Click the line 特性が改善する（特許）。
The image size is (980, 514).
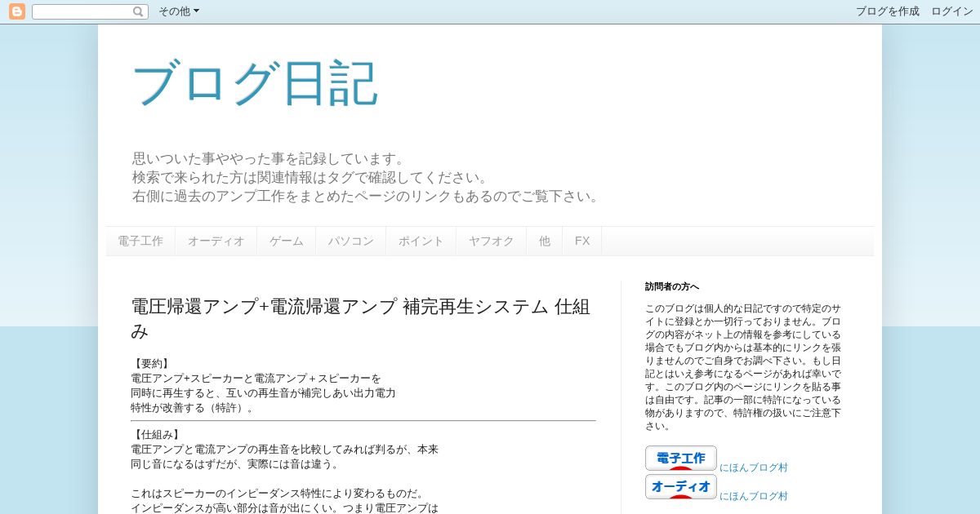(194, 408)
